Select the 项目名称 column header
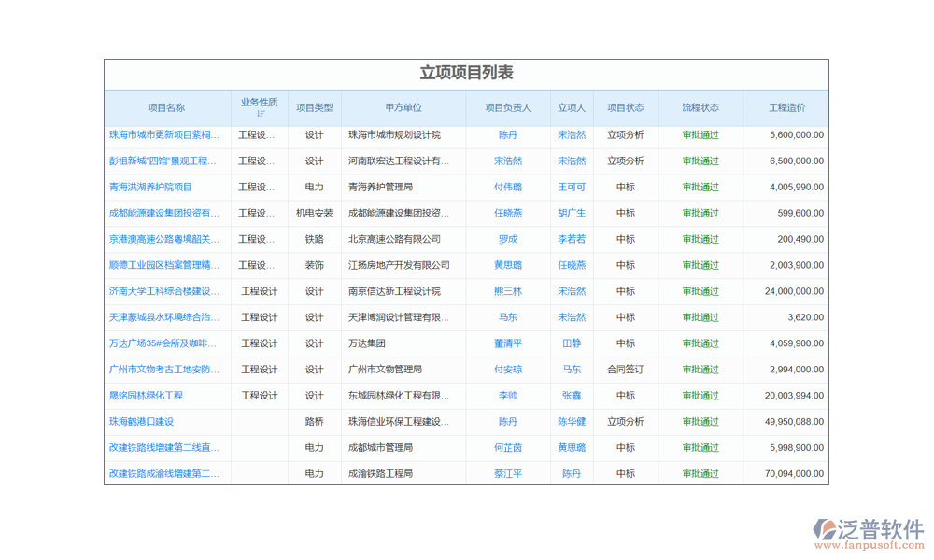The image size is (934, 560). click(166, 108)
